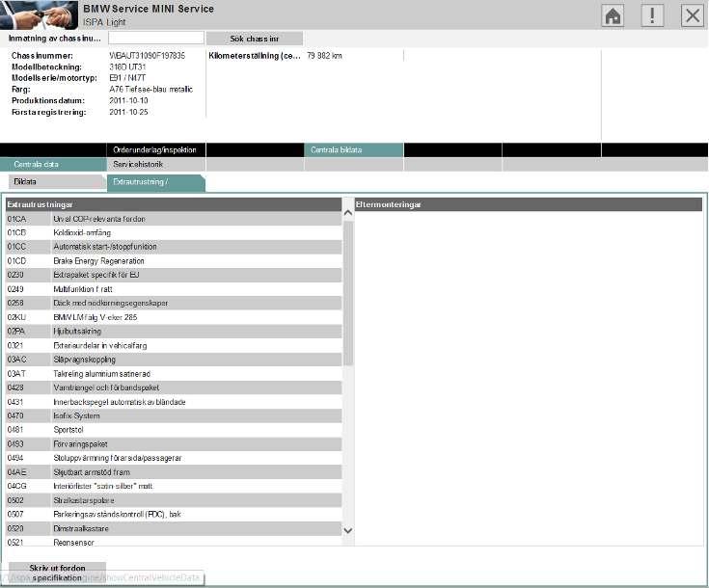Select the 0431 Innerbackspegel row

pos(174,402)
